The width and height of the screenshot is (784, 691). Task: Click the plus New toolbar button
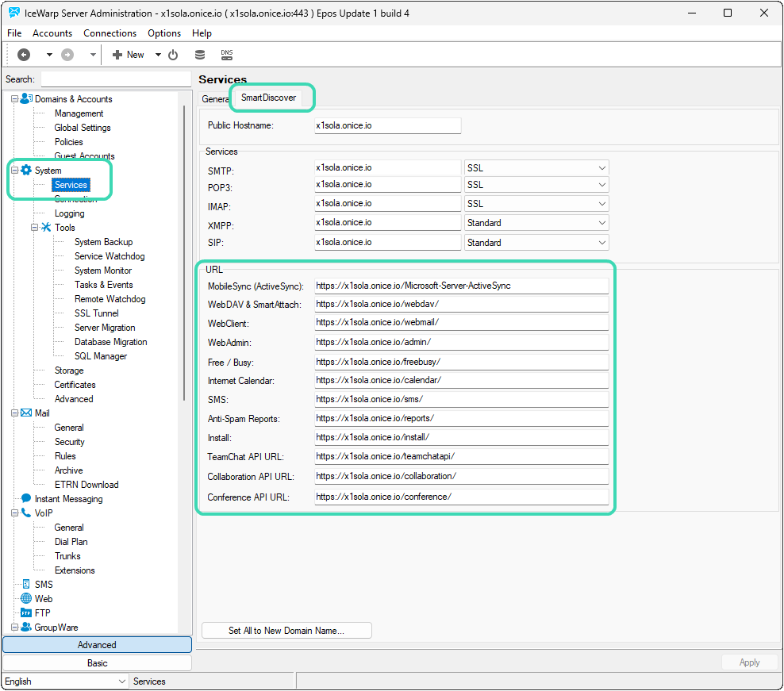tap(129, 55)
